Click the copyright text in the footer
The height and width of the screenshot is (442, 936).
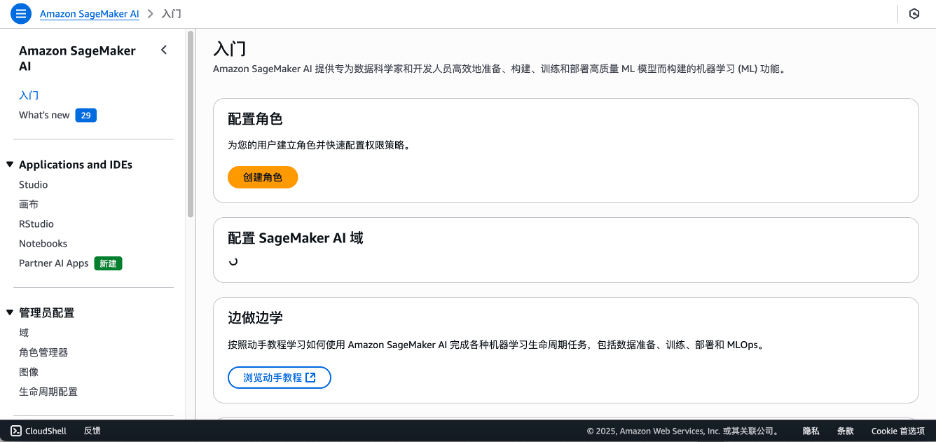click(682, 431)
